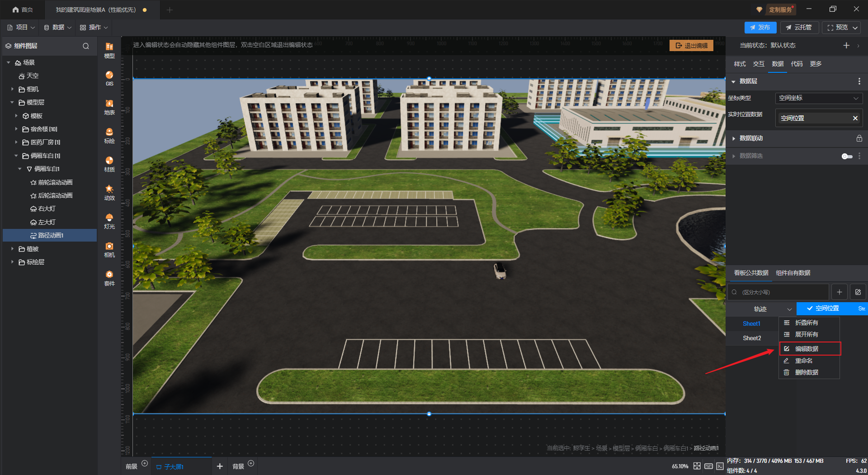Select the 右大灯 layer item
The image size is (868, 475).
[x=47, y=209]
